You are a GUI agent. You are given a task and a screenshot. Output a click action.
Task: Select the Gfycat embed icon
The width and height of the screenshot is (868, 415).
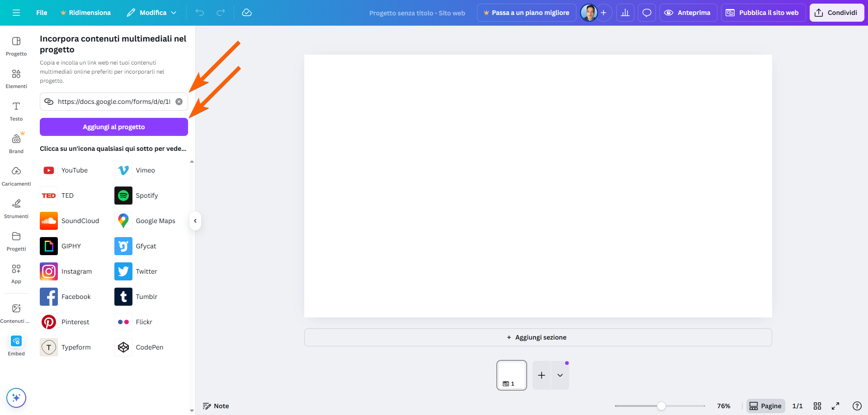pos(123,246)
